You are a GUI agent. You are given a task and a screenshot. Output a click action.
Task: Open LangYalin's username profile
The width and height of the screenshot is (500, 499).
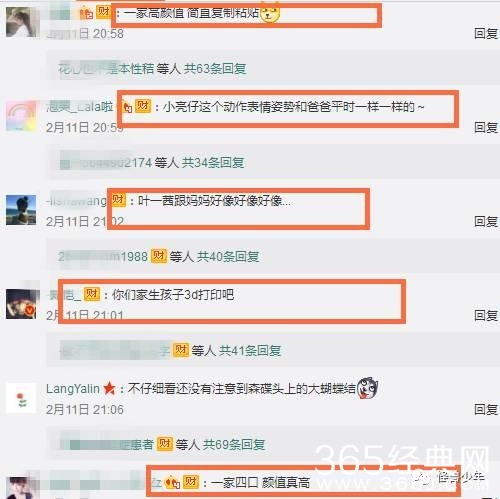[x=73, y=389]
